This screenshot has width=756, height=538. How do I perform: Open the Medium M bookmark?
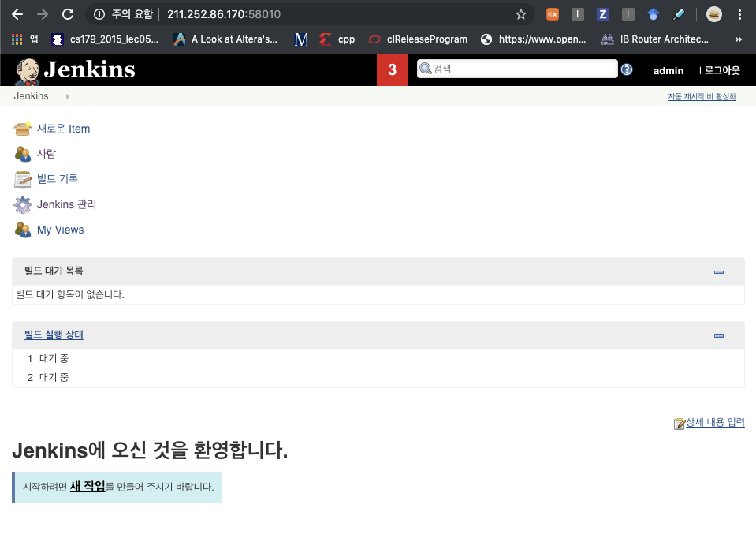pos(300,39)
